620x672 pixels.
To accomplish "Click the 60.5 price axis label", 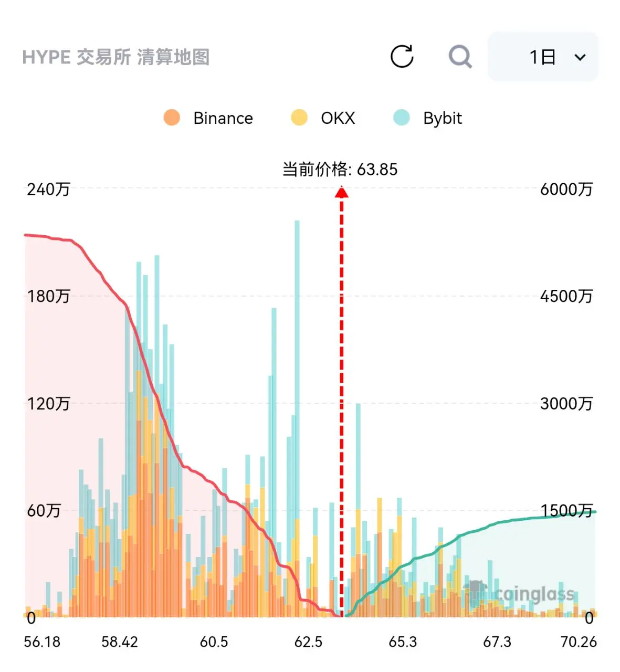I will (214, 642).
